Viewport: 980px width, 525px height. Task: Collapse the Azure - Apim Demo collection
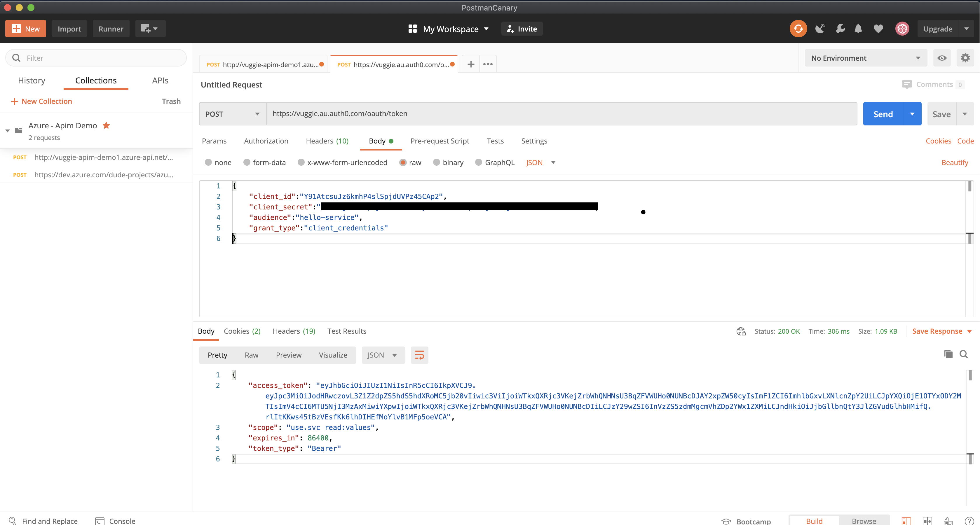tap(8, 131)
